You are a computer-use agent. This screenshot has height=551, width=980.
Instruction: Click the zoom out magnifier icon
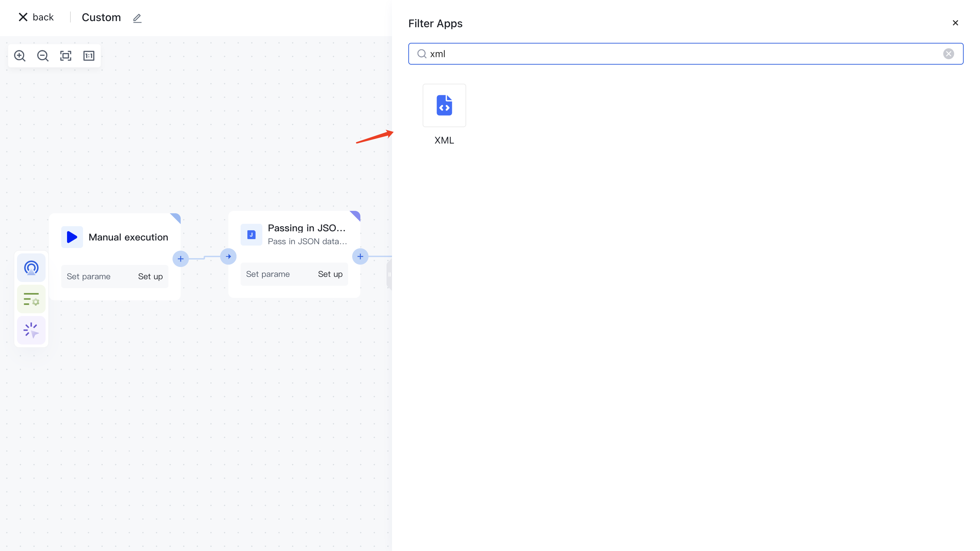point(43,56)
